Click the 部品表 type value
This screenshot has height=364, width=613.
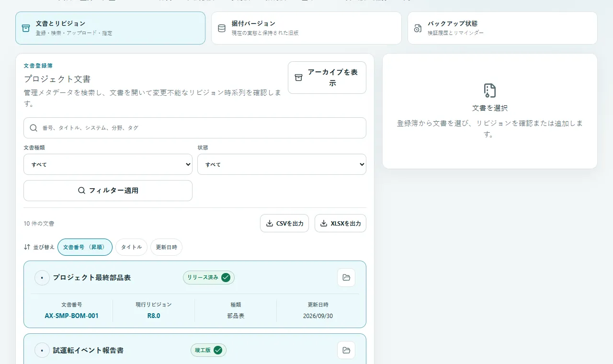click(236, 316)
